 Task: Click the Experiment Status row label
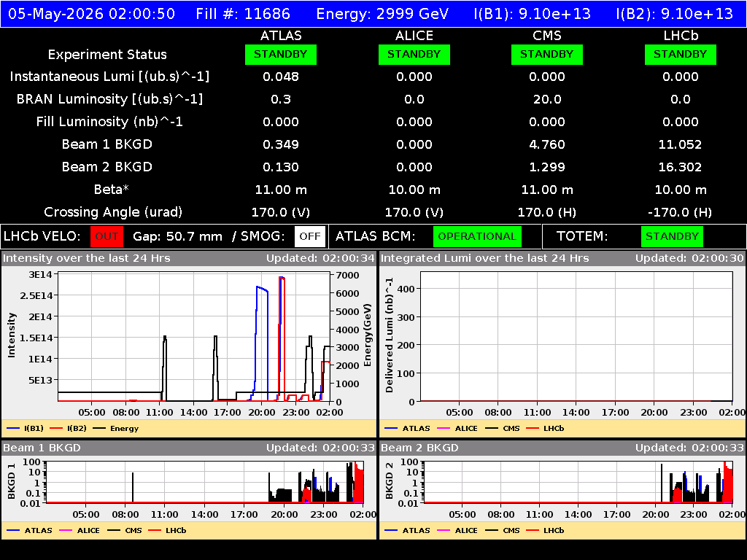coord(107,55)
